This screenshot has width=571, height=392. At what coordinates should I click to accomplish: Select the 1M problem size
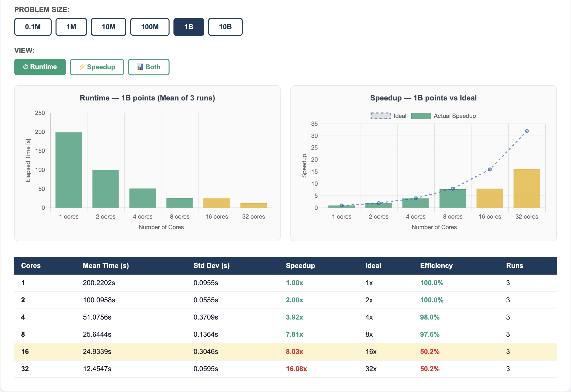(x=71, y=27)
